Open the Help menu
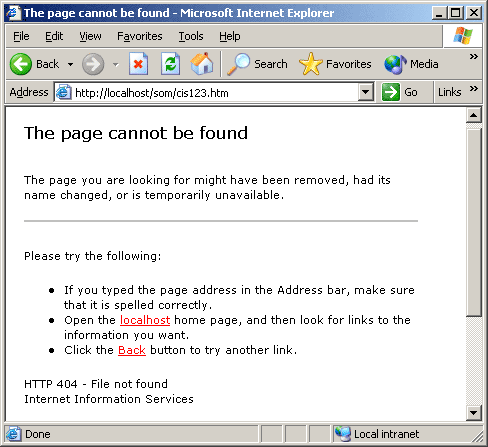The height and width of the screenshot is (447, 488). tap(230, 36)
